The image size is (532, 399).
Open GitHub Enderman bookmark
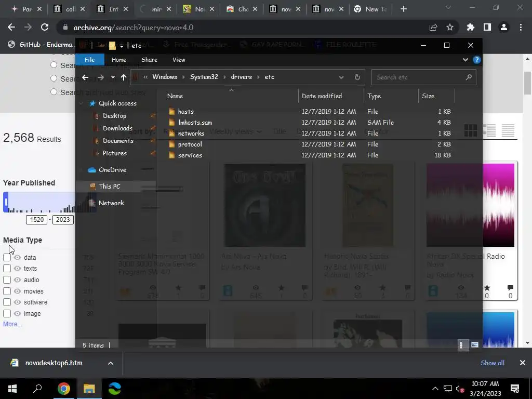pyautogui.click(x=40, y=45)
